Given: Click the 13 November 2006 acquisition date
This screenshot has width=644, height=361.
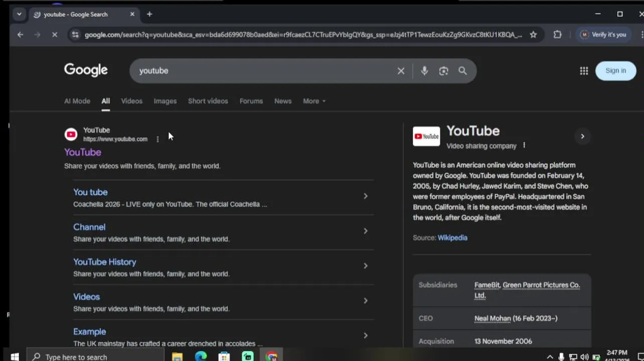Looking at the screenshot, I should point(503,341).
